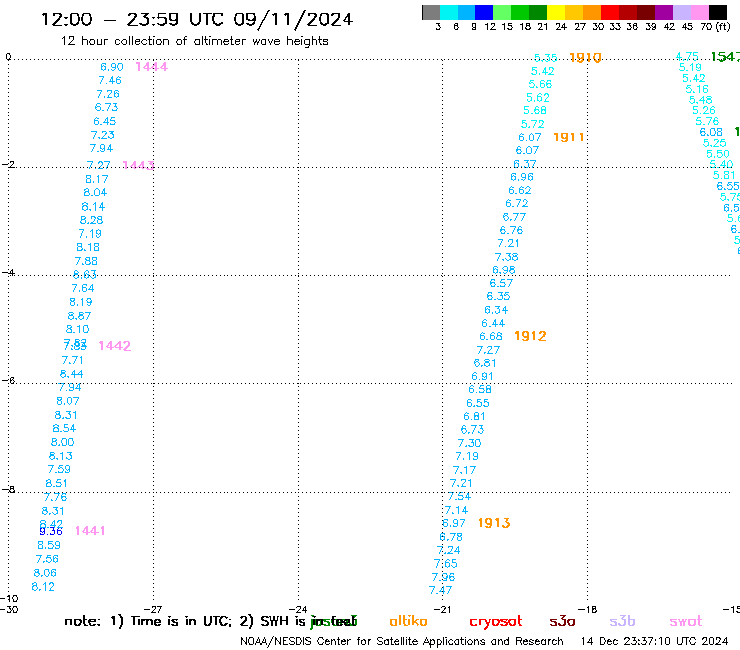Viewport: 740px width, 650px height.
Task: Click the NOAA/NESDIS Center footer credit
Action: pos(402,642)
